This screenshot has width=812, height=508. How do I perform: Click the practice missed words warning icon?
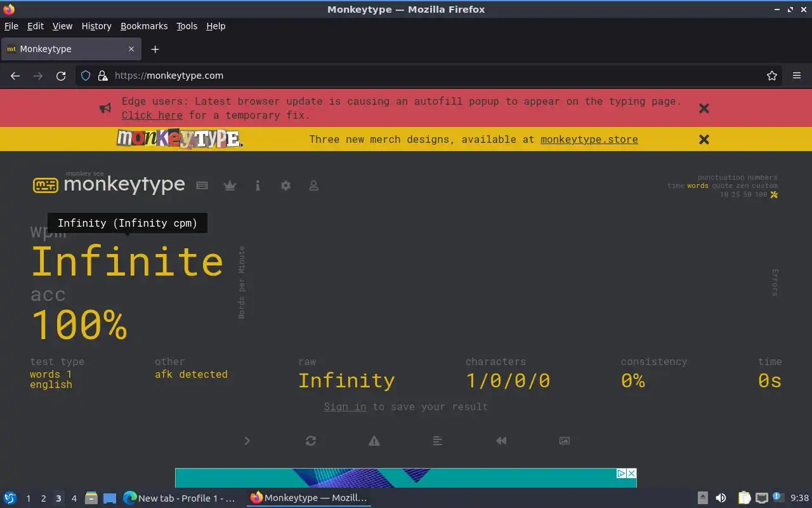pyautogui.click(x=374, y=441)
